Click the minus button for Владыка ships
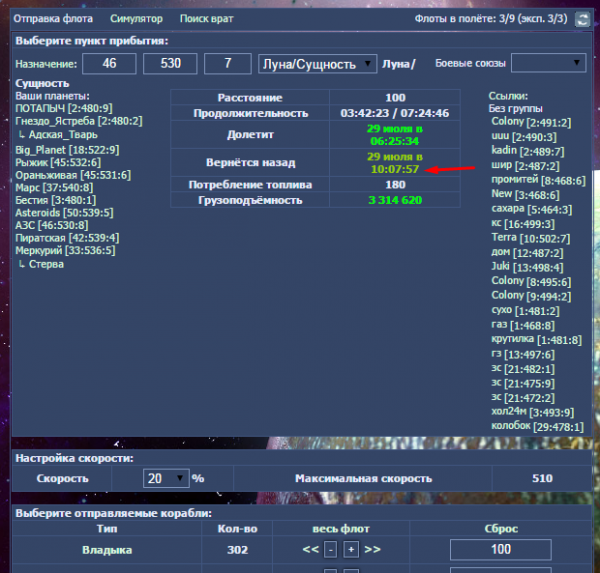Image resolution: width=600 pixels, height=573 pixels. [330, 550]
